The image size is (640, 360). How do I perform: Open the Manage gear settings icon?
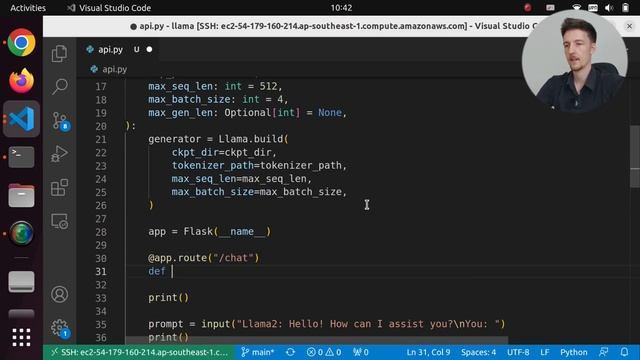point(60,328)
